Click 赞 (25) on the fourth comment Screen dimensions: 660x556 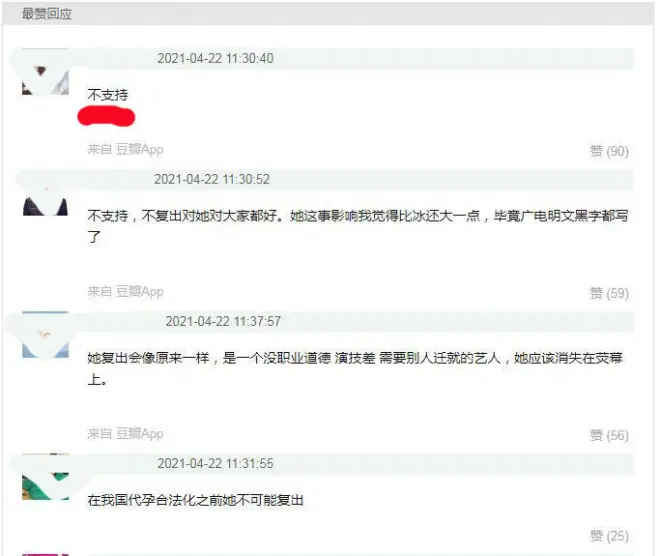point(609,536)
